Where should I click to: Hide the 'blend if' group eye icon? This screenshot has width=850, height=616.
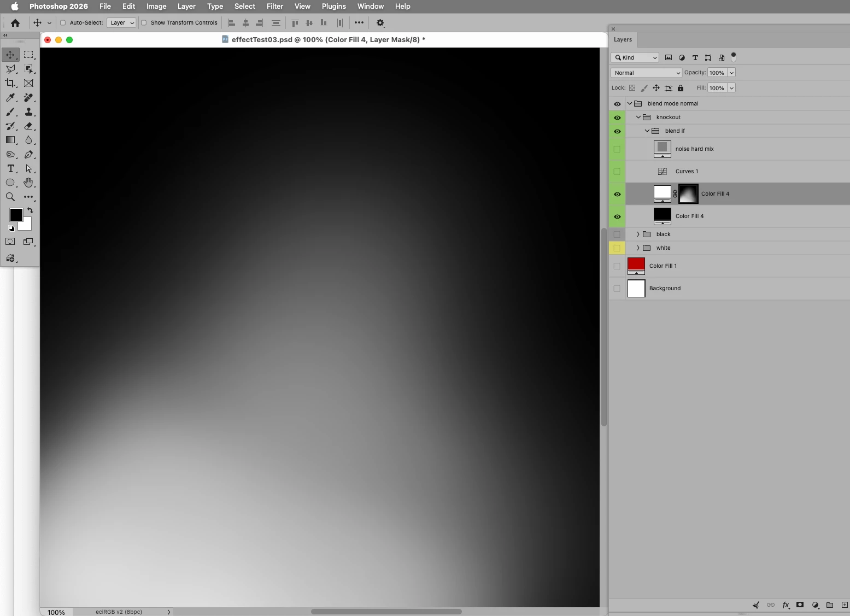(617, 131)
